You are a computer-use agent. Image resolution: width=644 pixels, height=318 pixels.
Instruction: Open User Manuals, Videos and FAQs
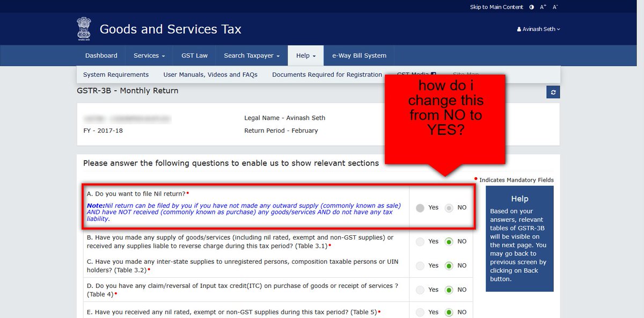(210, 75)
